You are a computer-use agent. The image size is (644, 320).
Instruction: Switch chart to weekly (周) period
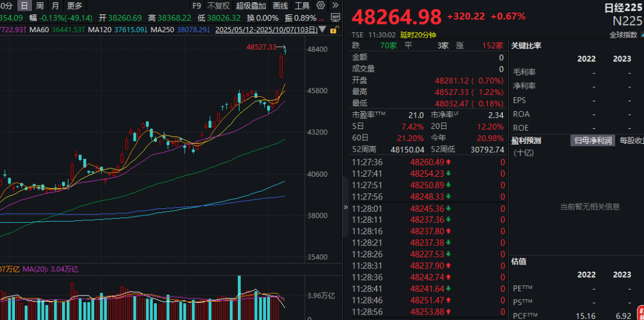(39, 5)
